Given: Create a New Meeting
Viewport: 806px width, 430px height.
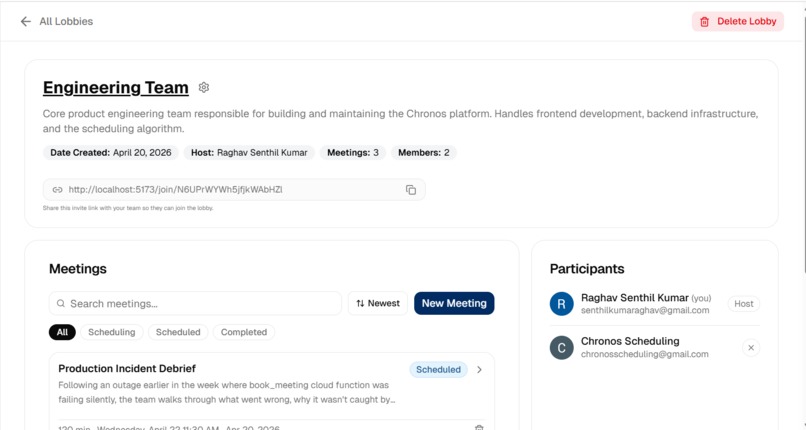Looking at the screenshot, I should pos(454,304).
